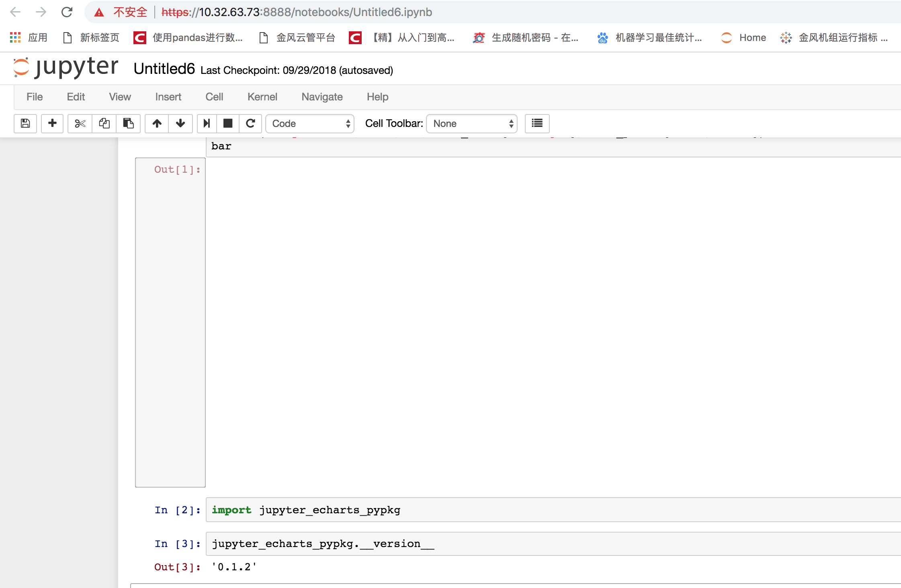Save the notebook using the save icon
The height and width of the screenshot is (588, 901).
point(25,124)
